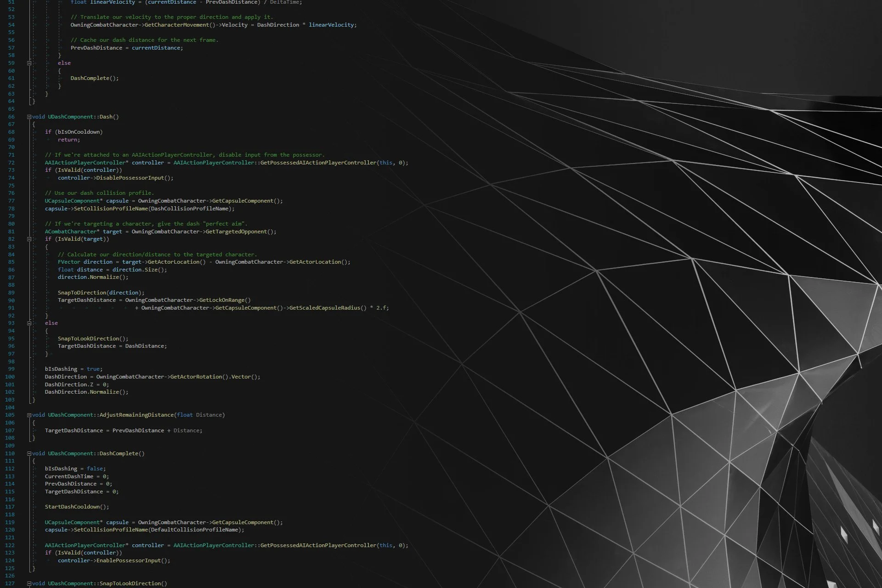Click line number 117 in the gutter

click(x=10, y=507)
